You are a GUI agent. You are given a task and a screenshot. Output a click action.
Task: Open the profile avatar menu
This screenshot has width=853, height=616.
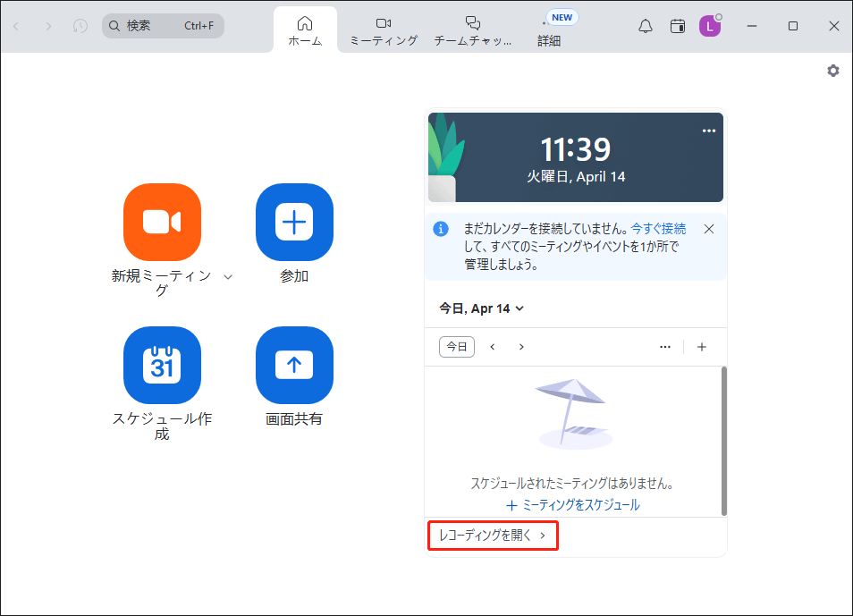[x=710, y=26]
